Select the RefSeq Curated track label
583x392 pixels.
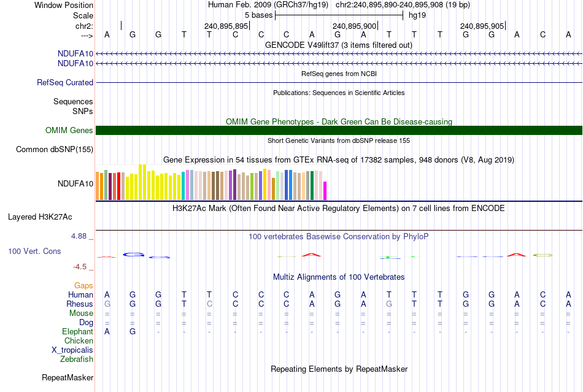(x=65, y=82)
